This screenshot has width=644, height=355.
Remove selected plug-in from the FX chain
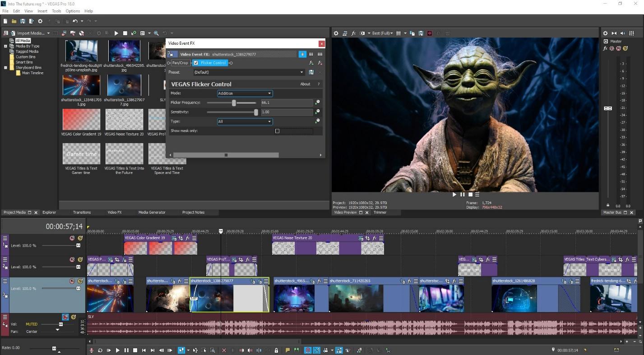(320, 63)
